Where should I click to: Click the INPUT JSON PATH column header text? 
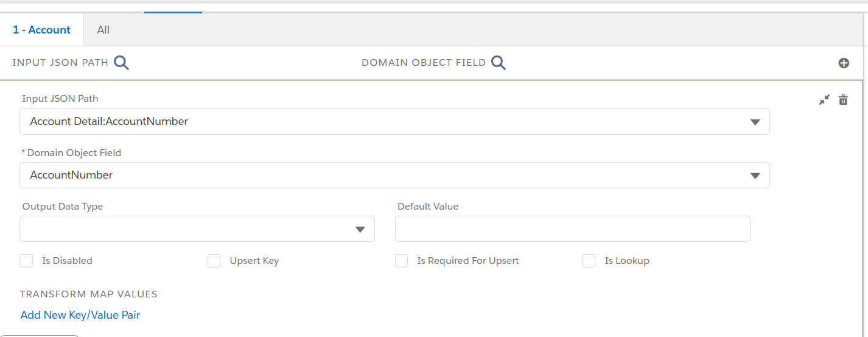tap(60, 63)
